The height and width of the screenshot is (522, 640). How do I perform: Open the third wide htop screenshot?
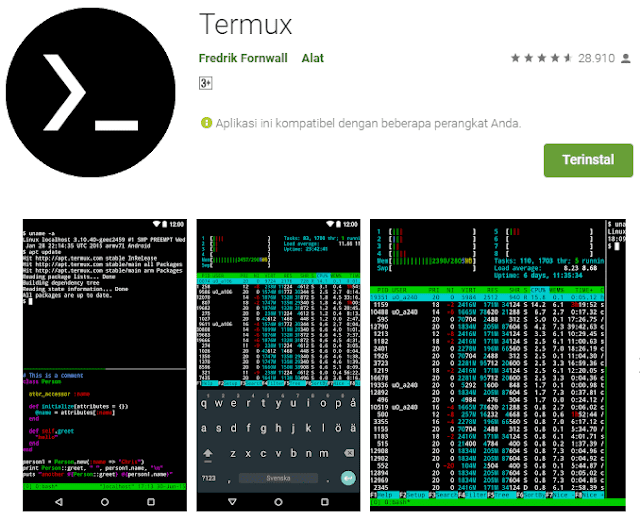pos(498,365)
